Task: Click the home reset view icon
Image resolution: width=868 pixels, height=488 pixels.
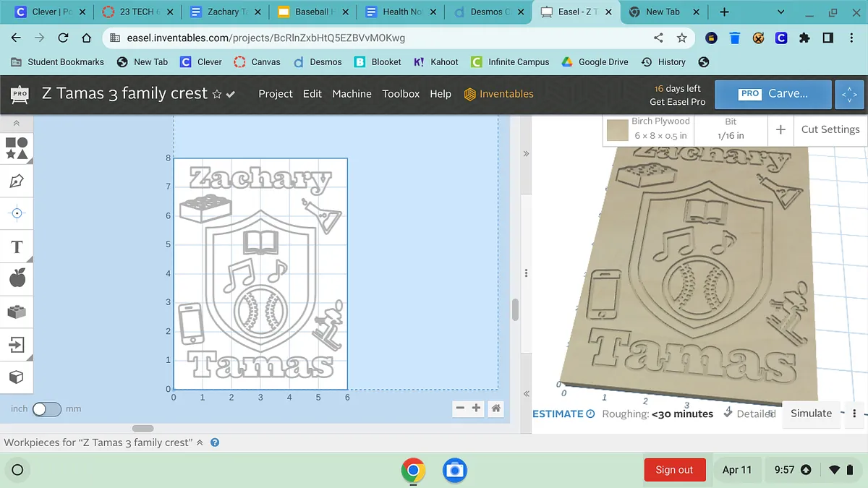Action: (496, 408)
